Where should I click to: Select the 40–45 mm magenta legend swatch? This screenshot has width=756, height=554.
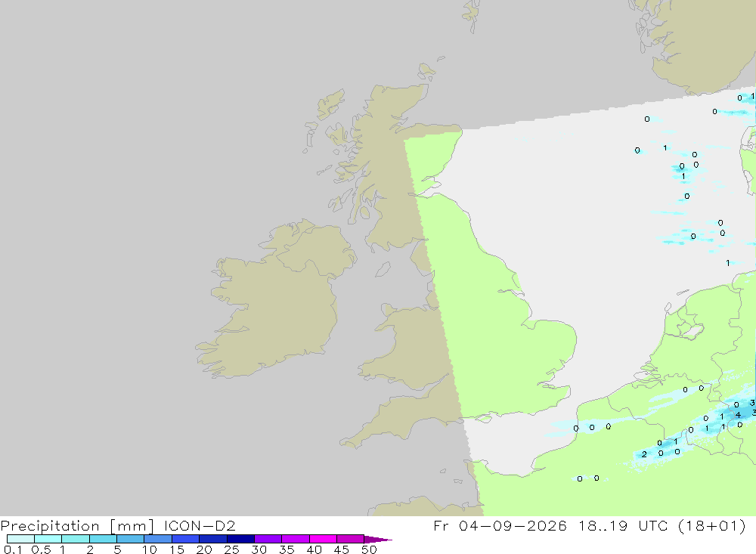pos(323,539)
